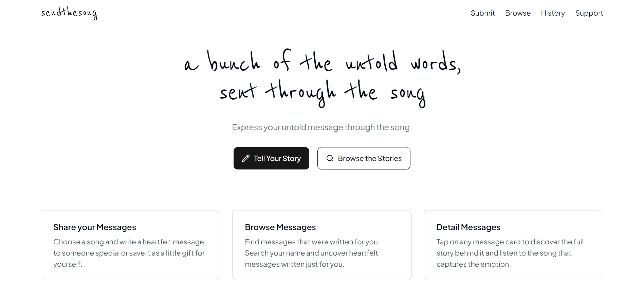The height and width of the screenshot is (282, 644).
Task: Open the Submit page from the navigation
Action: tap(482, 13)
